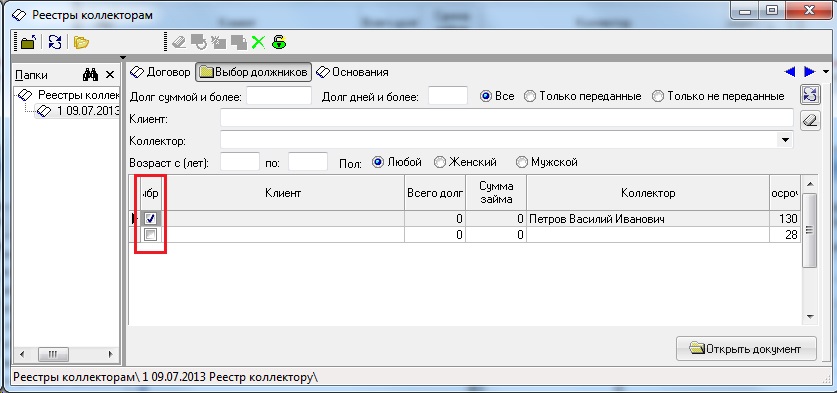Select the Выбор должников tab
This screenshot has height=393, width=837.
tap(253, 72)
